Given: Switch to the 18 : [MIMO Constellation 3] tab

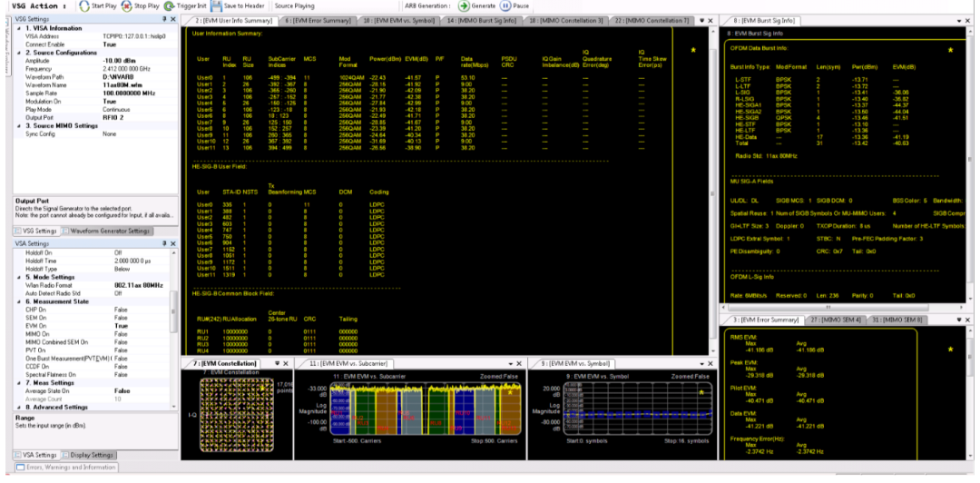Looking at the screenshot, I should [x=565, y=21].
